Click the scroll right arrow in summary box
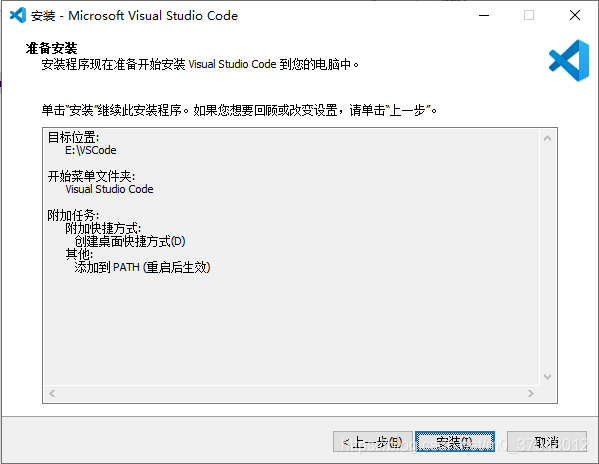 click(x=531, y=393)
